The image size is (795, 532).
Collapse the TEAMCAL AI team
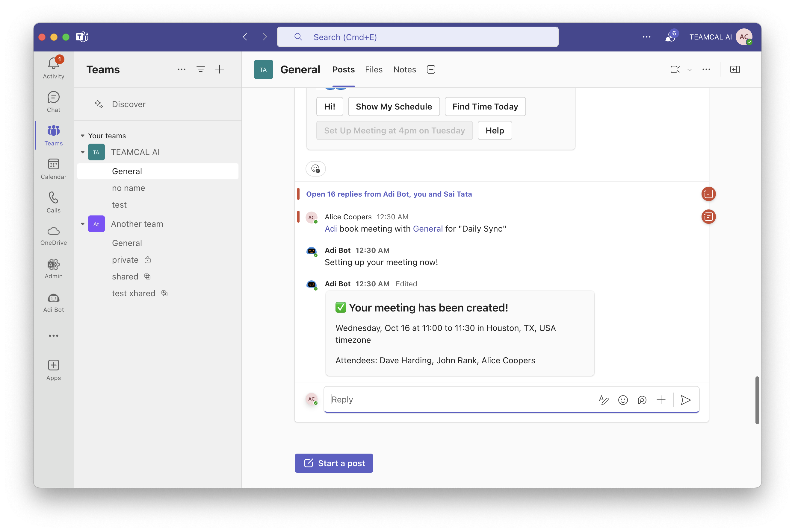tap(82, 152)
